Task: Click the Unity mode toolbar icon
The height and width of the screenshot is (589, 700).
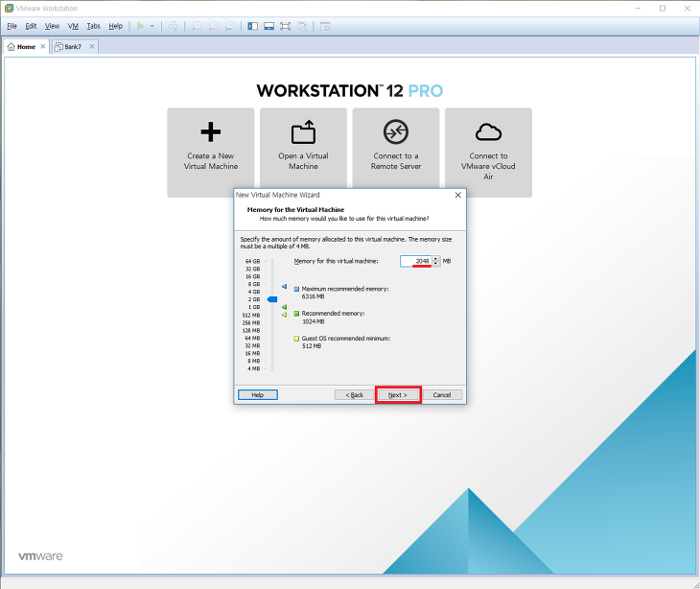Action: [x=302, y=26]
